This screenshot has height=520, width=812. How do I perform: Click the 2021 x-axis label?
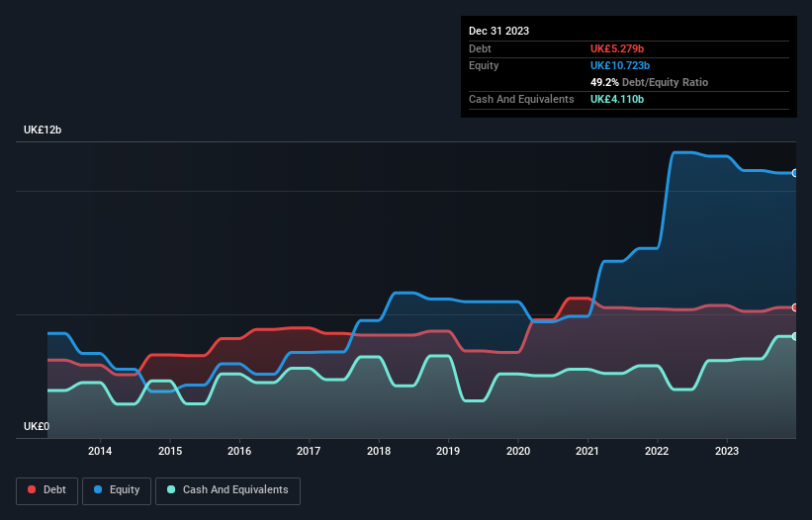pos(587,451)
